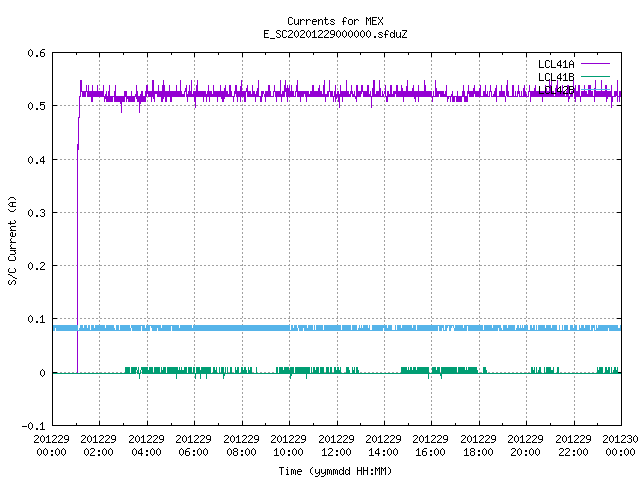Click the LCL41B legend label
Viewport: 640px width, 480px height.
tap(556, 77)
